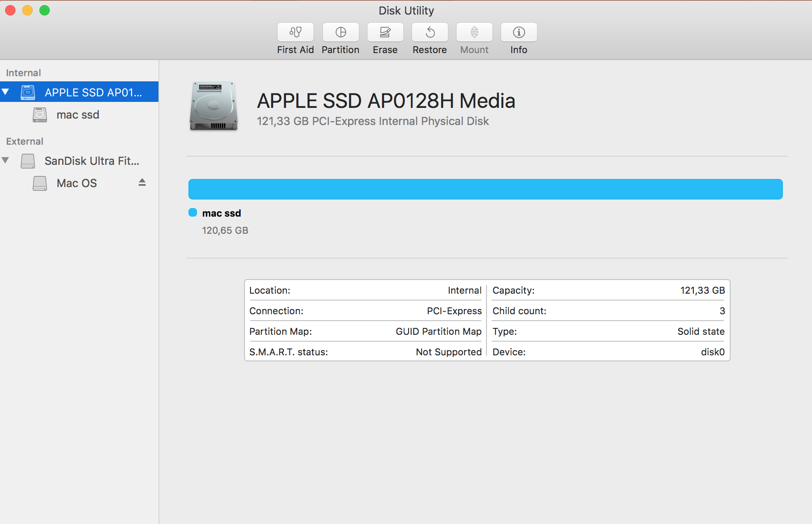Select the Mac OS external volume

tap(77, 183)
